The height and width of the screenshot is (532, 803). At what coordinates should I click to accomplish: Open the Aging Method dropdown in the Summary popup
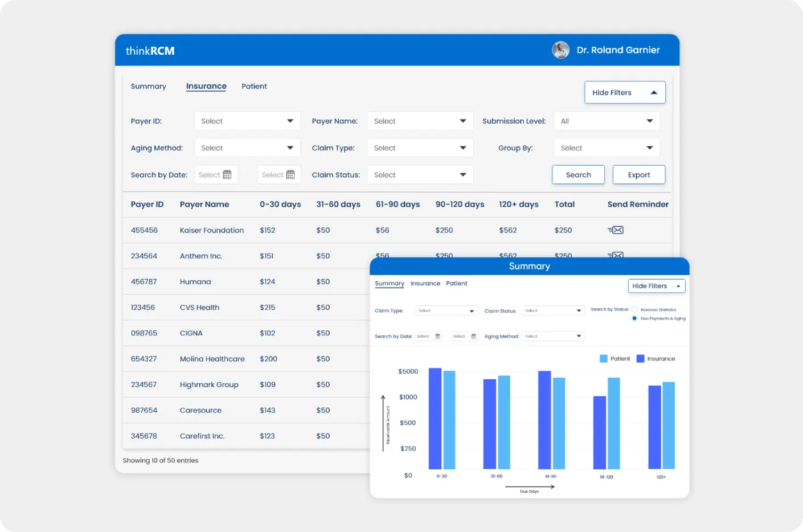552,336
